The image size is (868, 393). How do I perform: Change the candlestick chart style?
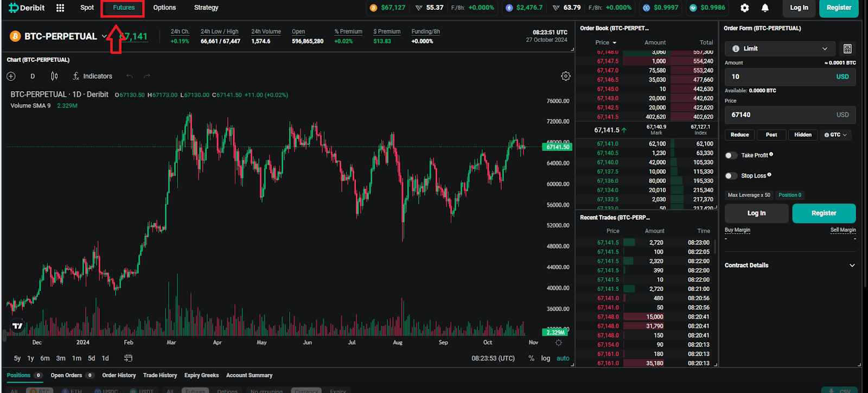click(54, 76)
